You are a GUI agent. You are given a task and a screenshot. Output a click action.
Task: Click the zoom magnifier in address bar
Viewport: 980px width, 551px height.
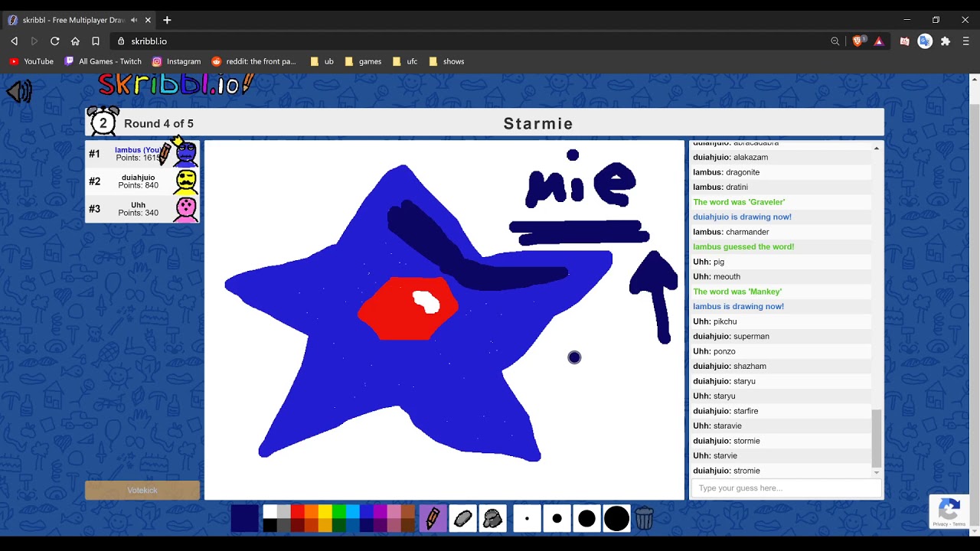[x=835, y=41]
